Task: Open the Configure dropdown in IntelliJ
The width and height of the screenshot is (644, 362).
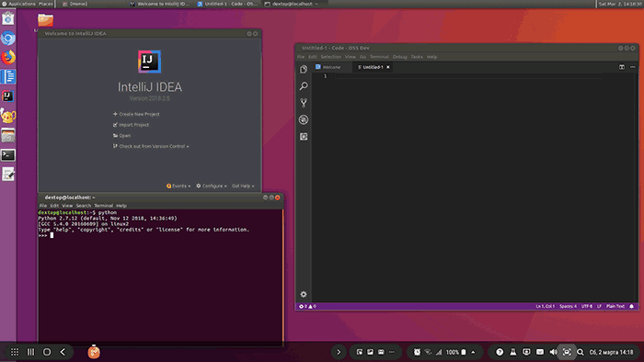Action: click(x=212, y=187)
